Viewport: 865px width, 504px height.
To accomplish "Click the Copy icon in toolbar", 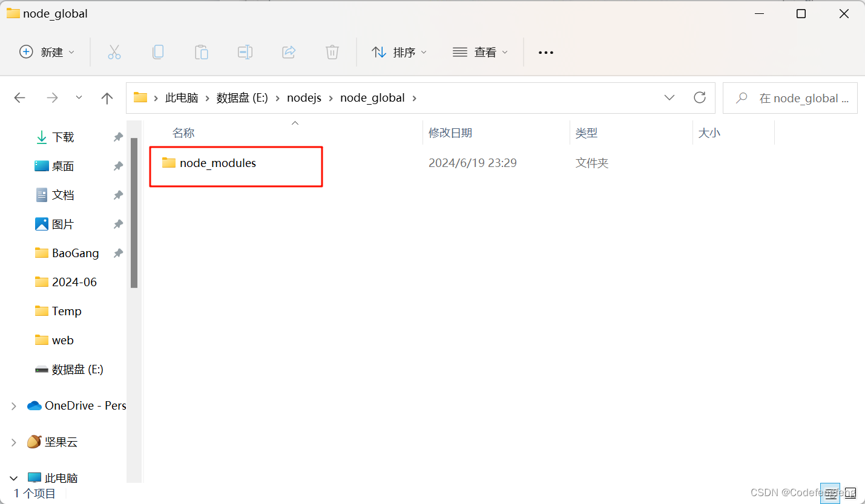I will point(158,52).
